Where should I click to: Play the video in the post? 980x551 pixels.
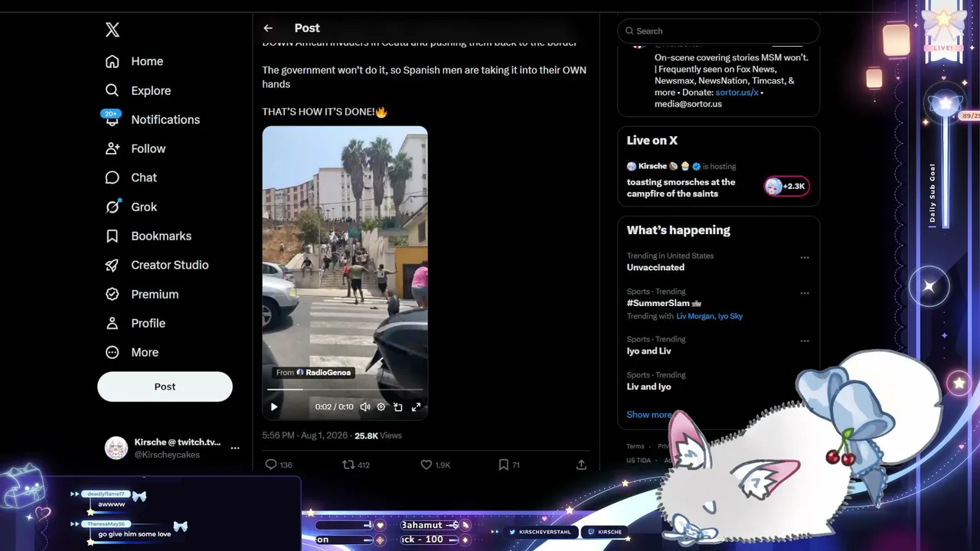pos(274,407)
